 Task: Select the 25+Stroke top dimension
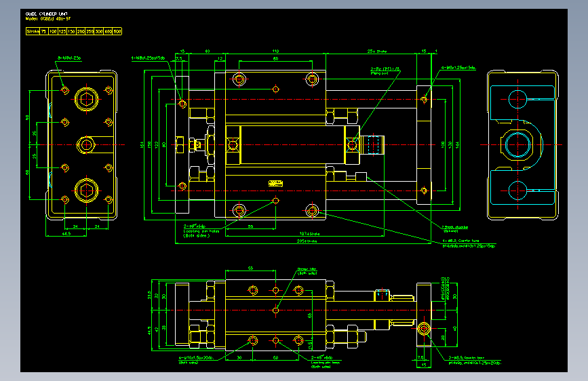[377, 51]
